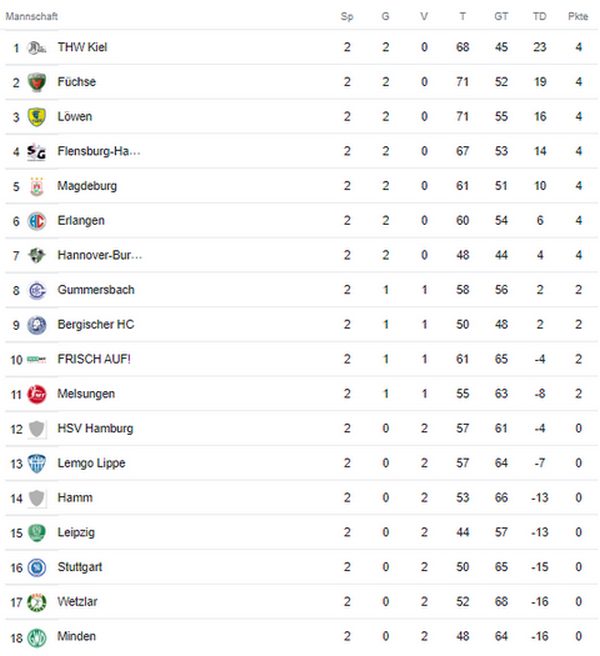Click the blue Stuttgart logo
Viewport: 600px width, 656px height.
(x=36, y=567)
